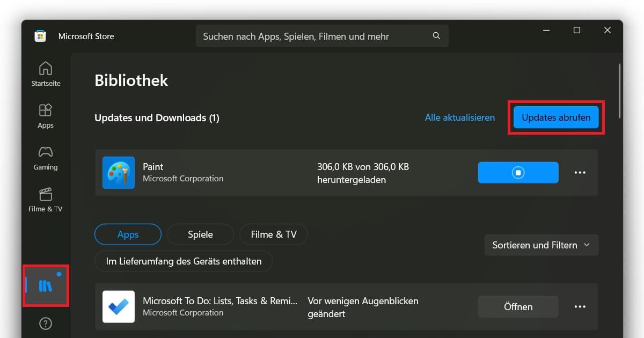Select the Apps filter pill

[x=128, y=234]
